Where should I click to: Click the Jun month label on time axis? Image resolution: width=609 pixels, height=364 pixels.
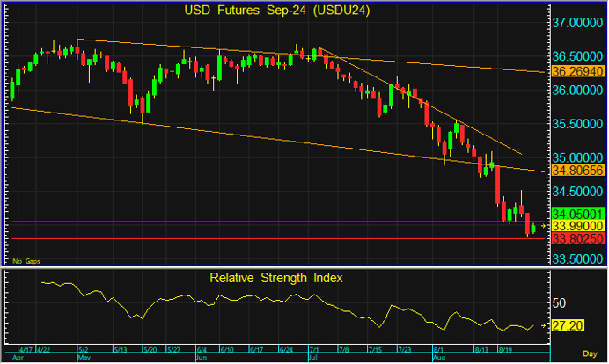tap(202, 359)
